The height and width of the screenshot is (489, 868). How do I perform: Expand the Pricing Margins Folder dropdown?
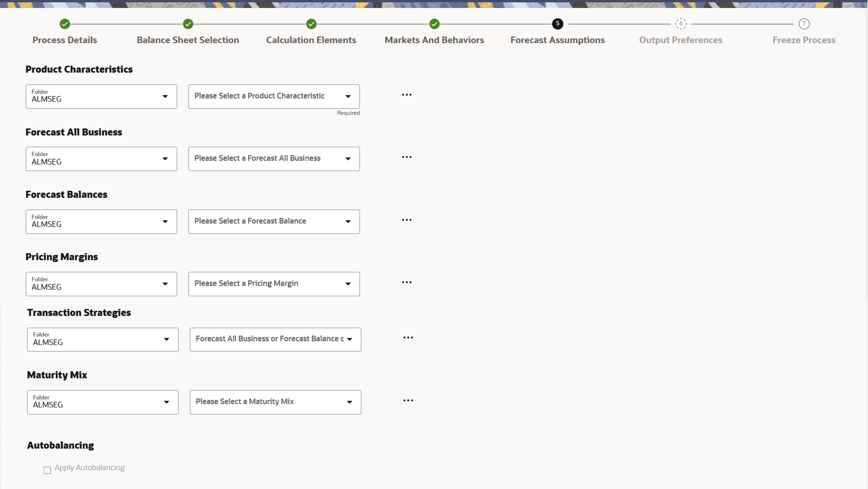coord(101,284)
